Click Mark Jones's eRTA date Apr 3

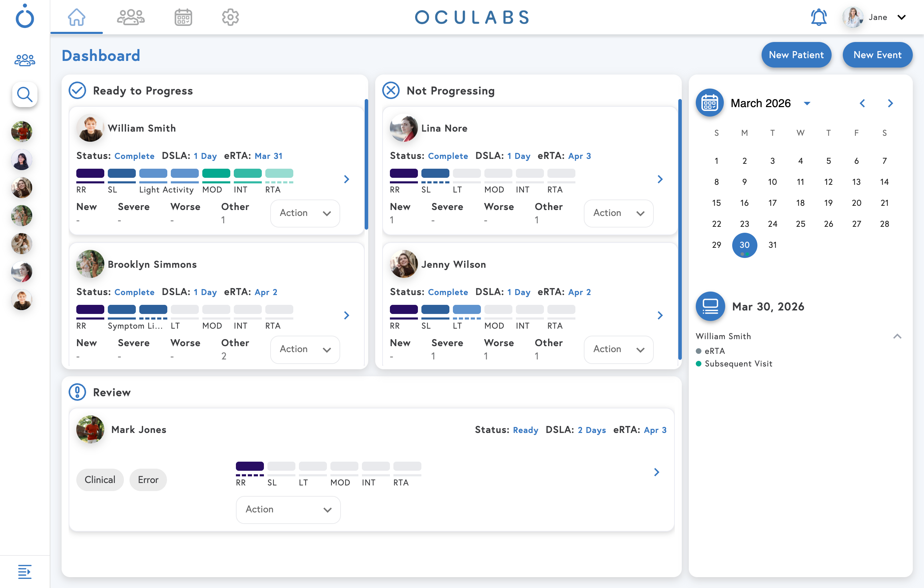(655, 430)
